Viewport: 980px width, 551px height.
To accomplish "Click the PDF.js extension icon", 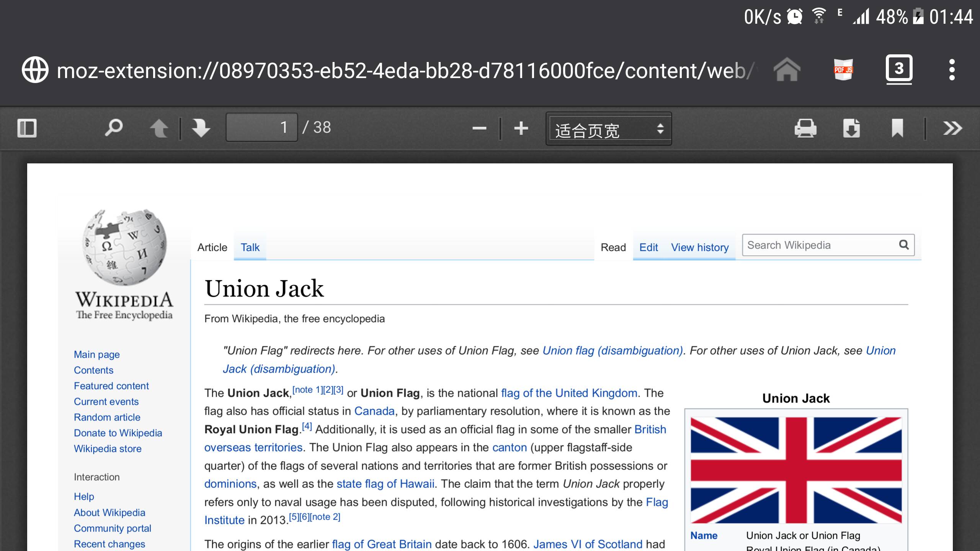I will [843, 70].
